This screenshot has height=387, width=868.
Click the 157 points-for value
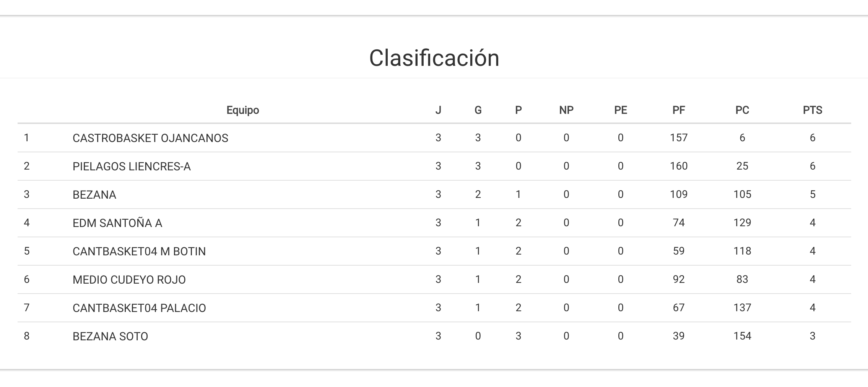coord(678,138)
